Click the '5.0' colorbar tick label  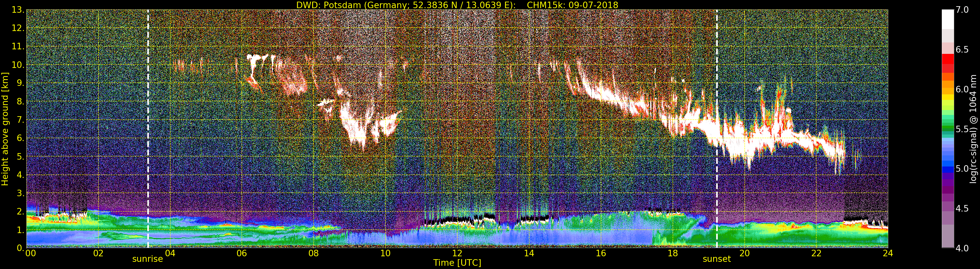962,168
